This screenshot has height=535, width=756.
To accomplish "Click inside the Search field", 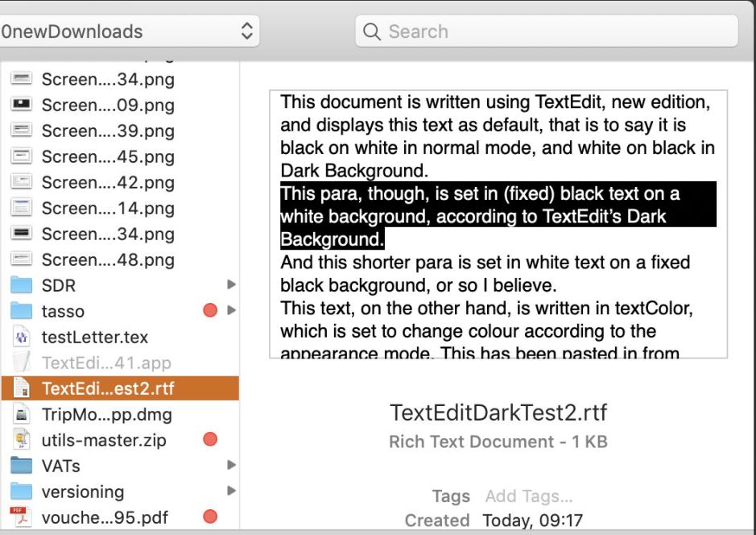I will pyautogui.click(x=547, y=31).
